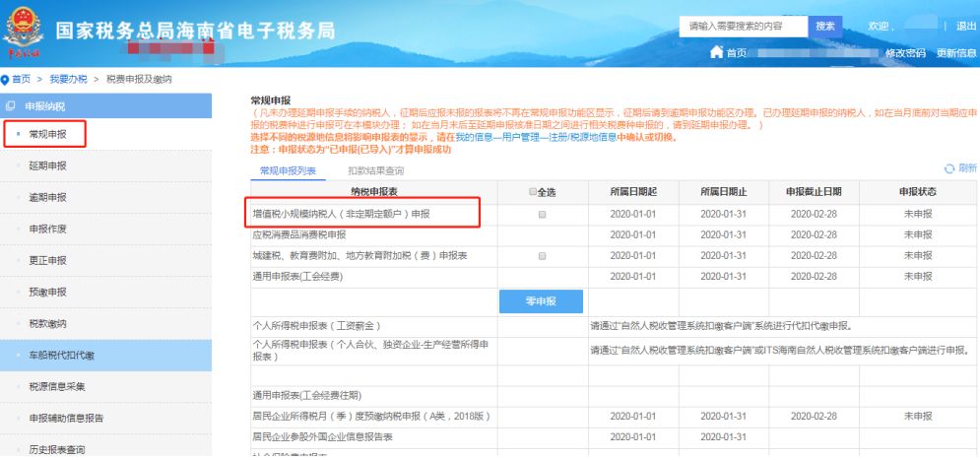Check the 城建税、教育费附加 row checkbox

click(x=542, y=256)
